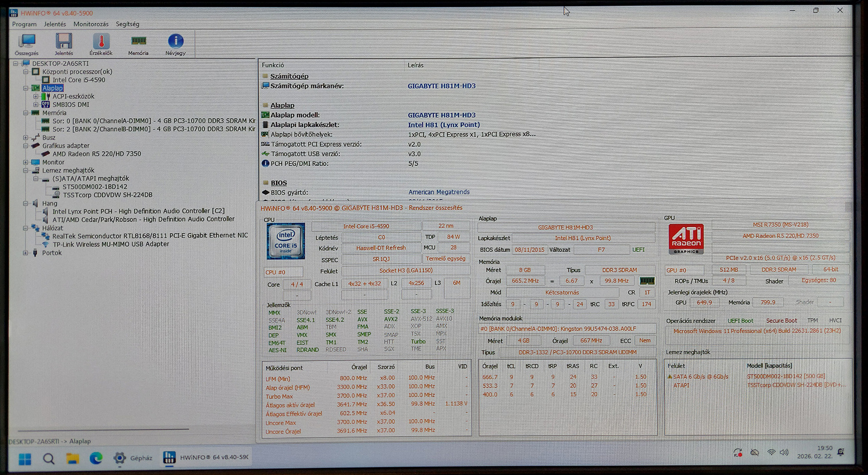Select the ST500DM002-1BD142 drive node

[95, 187]
